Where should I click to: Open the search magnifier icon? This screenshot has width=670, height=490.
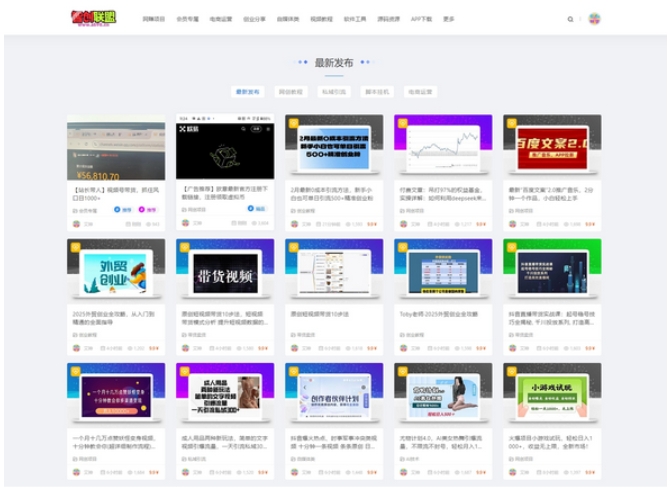pyautogui.click(x=571, y=19)
